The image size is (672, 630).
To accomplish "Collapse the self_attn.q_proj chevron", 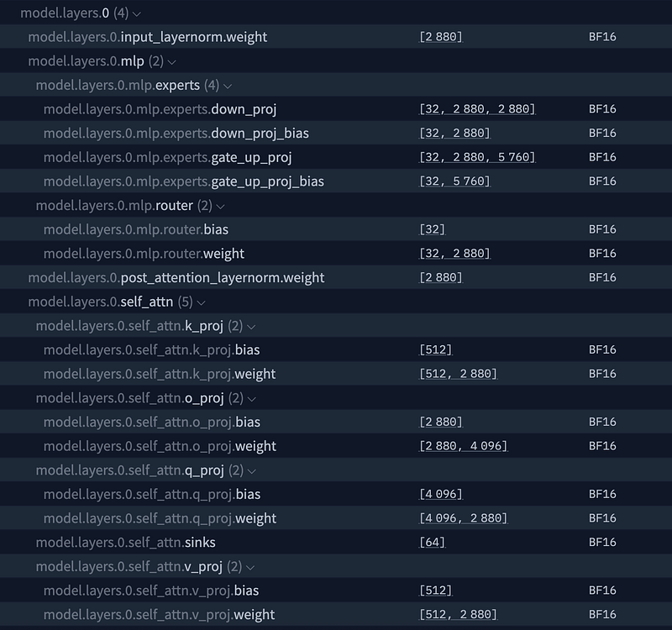I will 251,471.
